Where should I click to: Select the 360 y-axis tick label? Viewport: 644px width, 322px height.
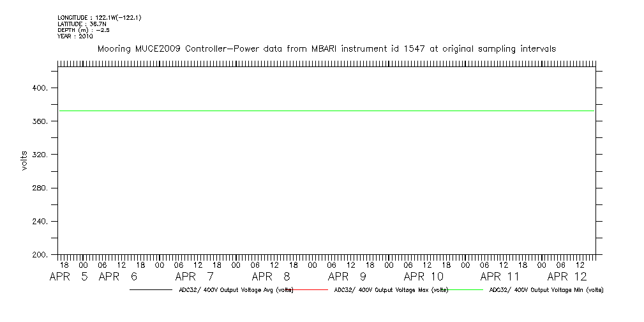pos(40,121)
